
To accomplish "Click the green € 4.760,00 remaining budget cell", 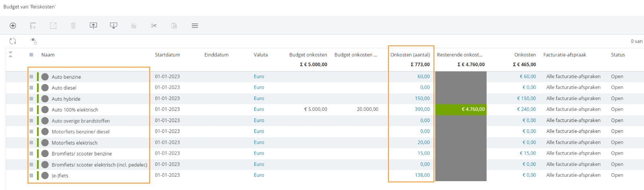I will (461, 109).
